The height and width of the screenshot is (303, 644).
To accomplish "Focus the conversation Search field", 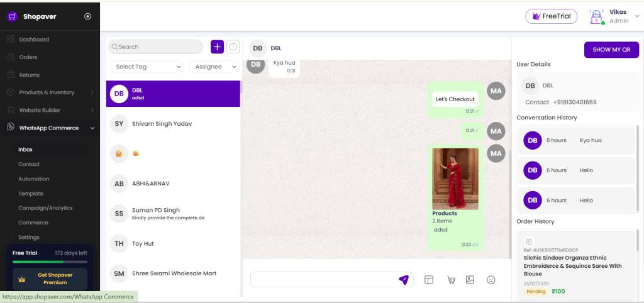I will [156, 47].
